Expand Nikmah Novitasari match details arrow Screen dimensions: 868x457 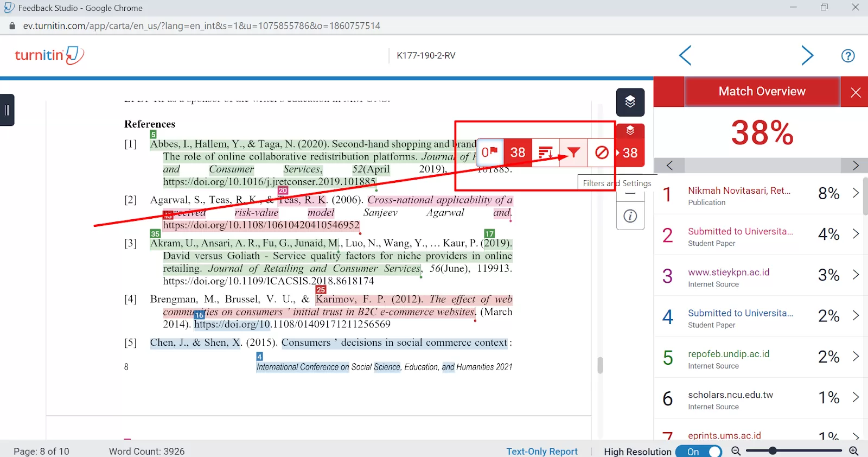coord(855,193)
